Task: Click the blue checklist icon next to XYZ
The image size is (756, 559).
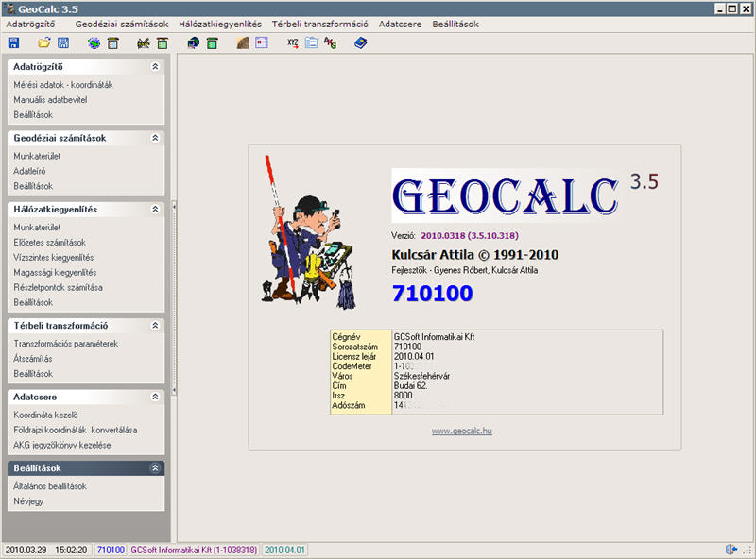Action: pos(312,42)
